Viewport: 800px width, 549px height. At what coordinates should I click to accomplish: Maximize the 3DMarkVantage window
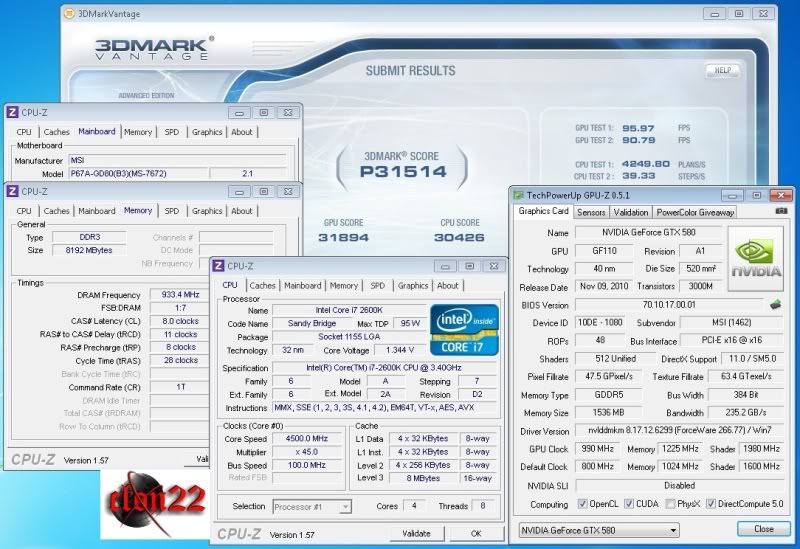[x=739, y=14]
